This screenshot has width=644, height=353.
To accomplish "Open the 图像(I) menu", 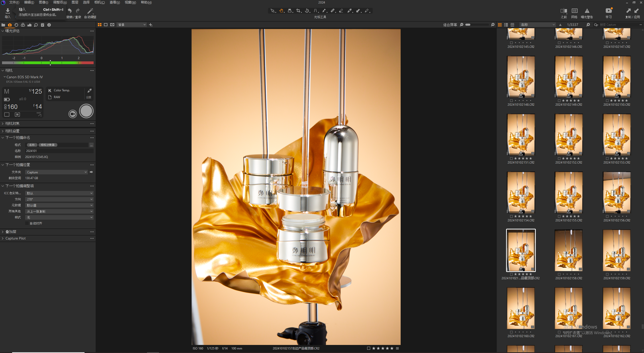I will coord(44,2).
